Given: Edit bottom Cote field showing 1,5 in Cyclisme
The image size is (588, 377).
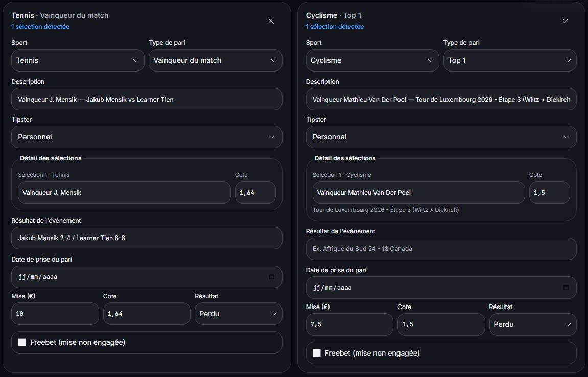Looking at the screenshot, I should point(441,324).
